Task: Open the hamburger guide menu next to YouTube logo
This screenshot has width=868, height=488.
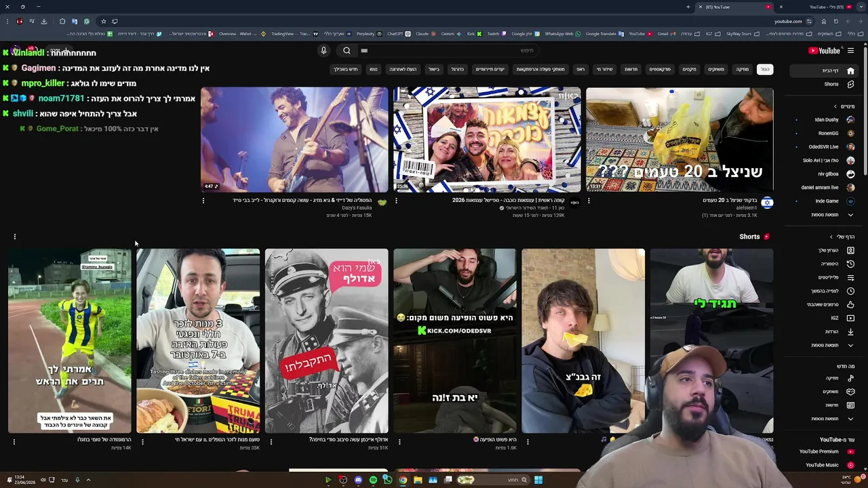Action: click(850, 51)
